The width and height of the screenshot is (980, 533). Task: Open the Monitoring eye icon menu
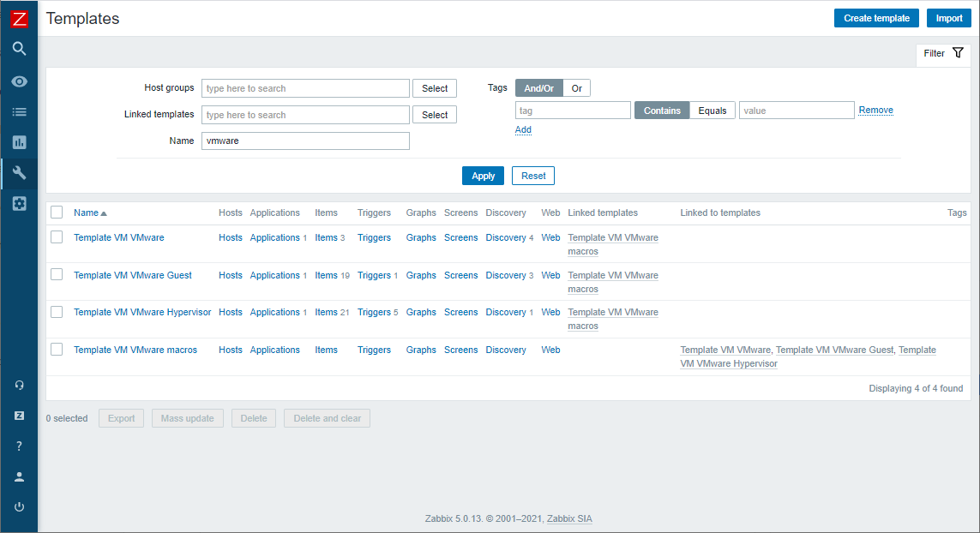[20, 81]
